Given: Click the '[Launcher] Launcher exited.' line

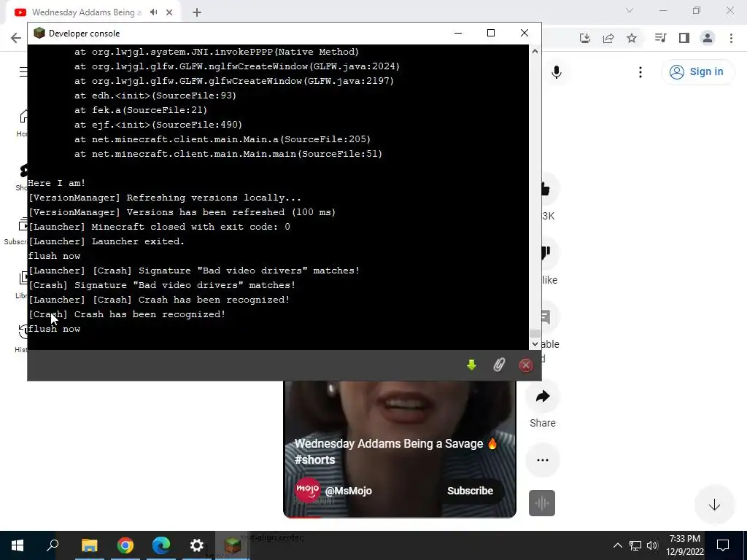Looking at the screenshot, I should pos(107,241).
